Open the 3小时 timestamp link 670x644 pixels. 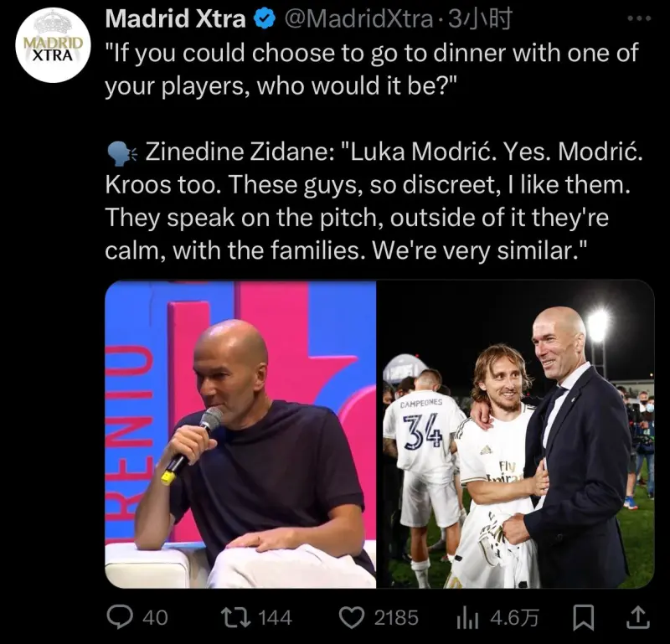[x=479, y=19]
